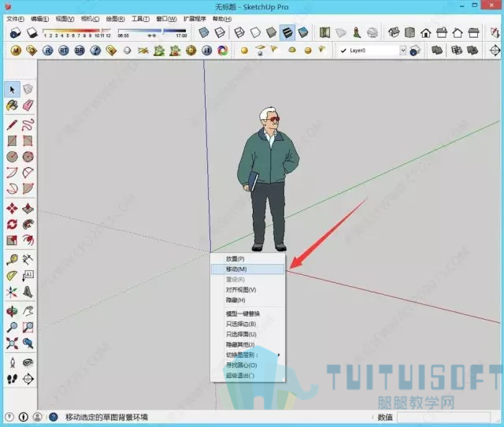This screenshot has height=427, width=504.
Task: Switch to Iso standard view
Action: click(x=394, y=32)
